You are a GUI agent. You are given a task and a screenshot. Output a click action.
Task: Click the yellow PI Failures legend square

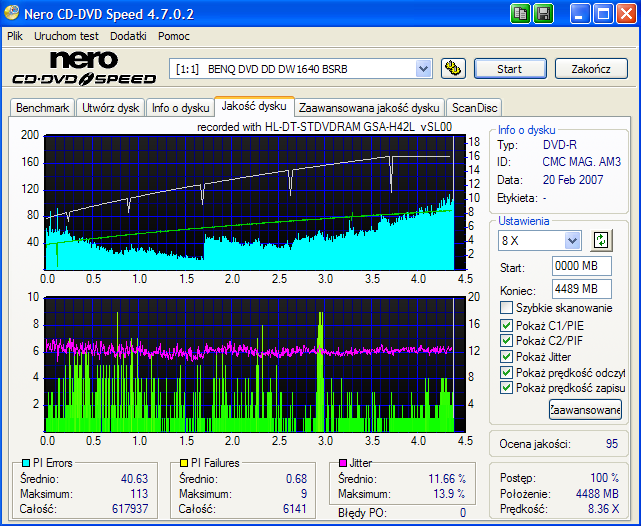click(x=184, y=464)
